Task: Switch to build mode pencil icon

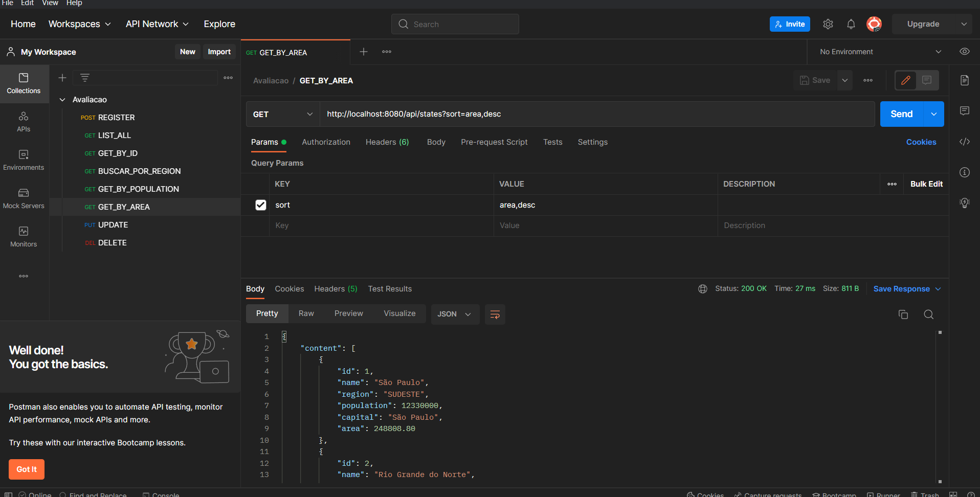Action: click(906, 80)
